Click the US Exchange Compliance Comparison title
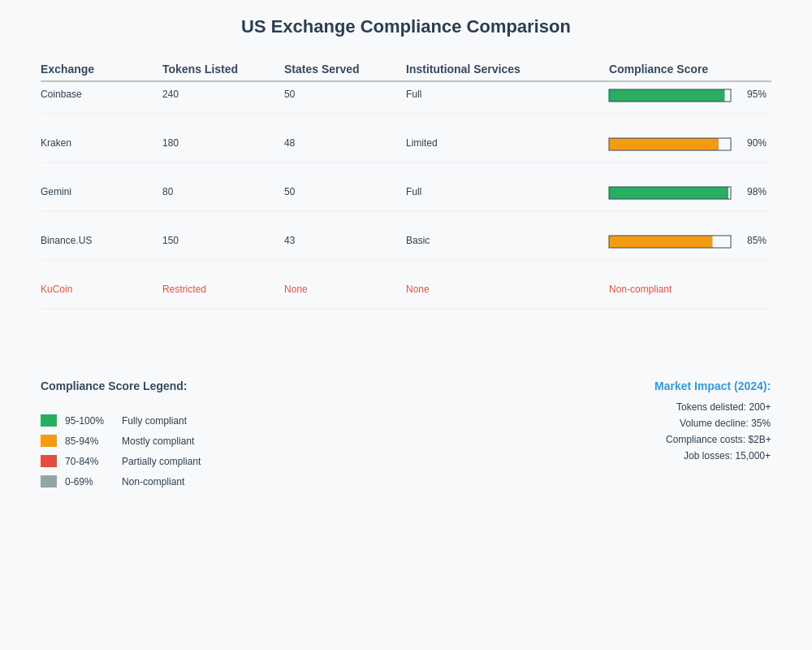This screenshot has height=650, width=812. [406, 27]
